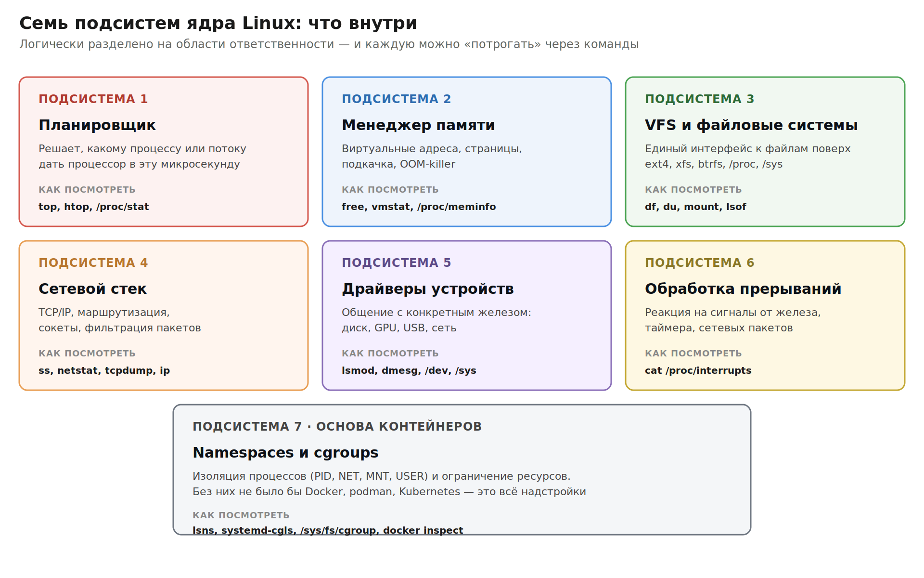
Task: Select commands 'df, du, mount, lsof'
Action: (x=695, y=207)
